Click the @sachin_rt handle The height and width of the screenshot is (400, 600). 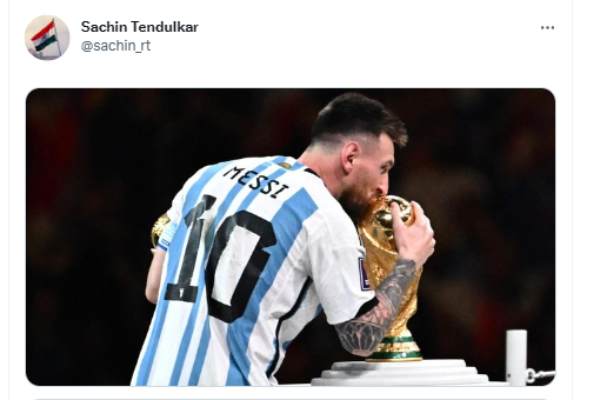tap(116, 46)
